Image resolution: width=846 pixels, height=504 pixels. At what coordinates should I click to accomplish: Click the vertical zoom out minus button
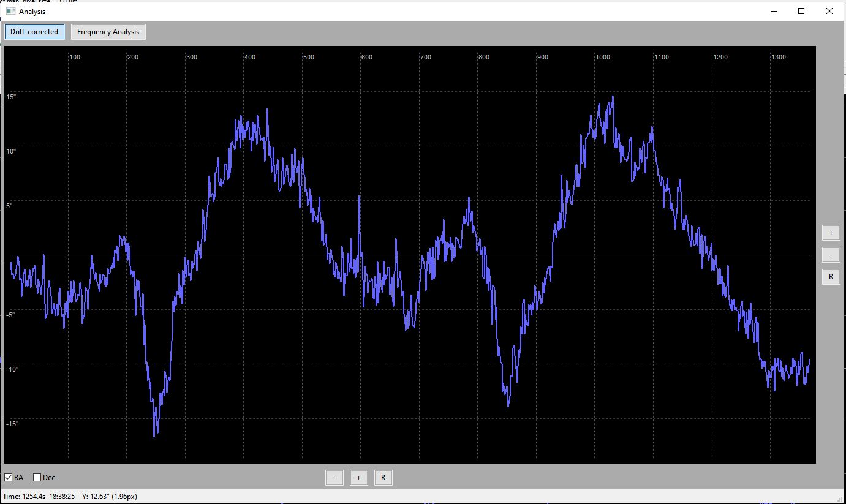tap(831, 255)
